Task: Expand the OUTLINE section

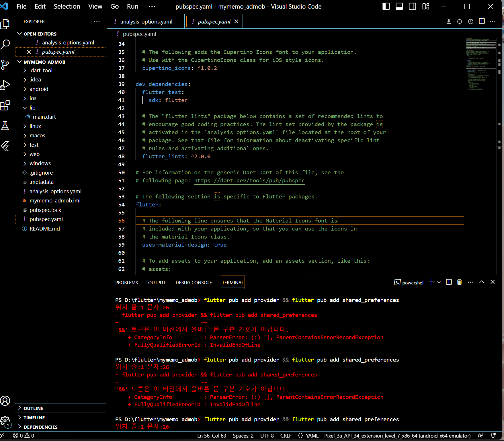Action: [x=61, y=408]
